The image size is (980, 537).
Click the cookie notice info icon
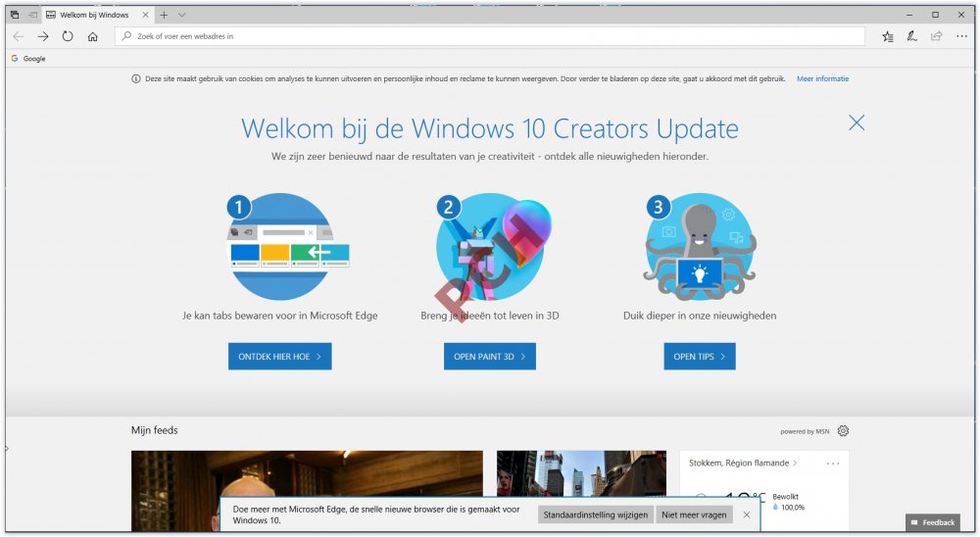(x=135, y=78)
